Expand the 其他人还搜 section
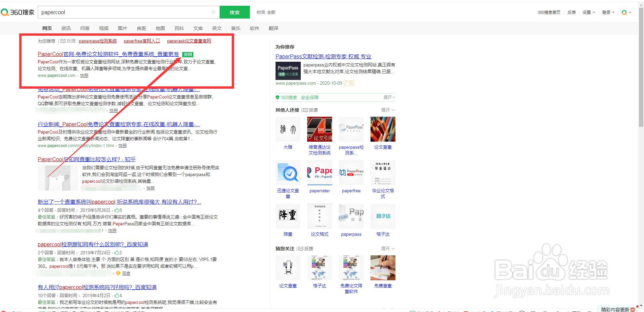Image resolution: width=644 pixels, height=312 pixels. tap(388, 110)
